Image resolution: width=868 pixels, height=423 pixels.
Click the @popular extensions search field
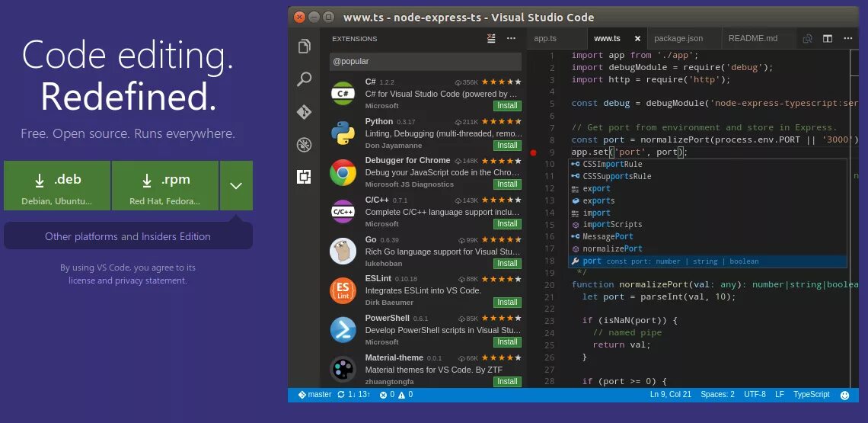pos(425,62)
